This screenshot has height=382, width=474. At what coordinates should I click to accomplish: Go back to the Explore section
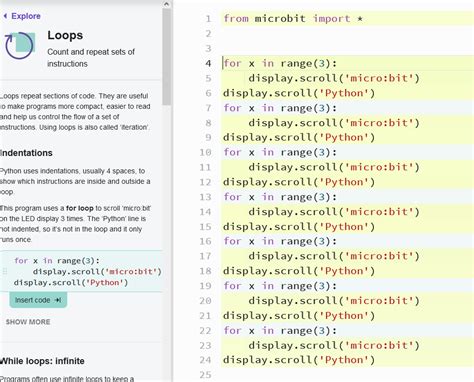(22, 16)
